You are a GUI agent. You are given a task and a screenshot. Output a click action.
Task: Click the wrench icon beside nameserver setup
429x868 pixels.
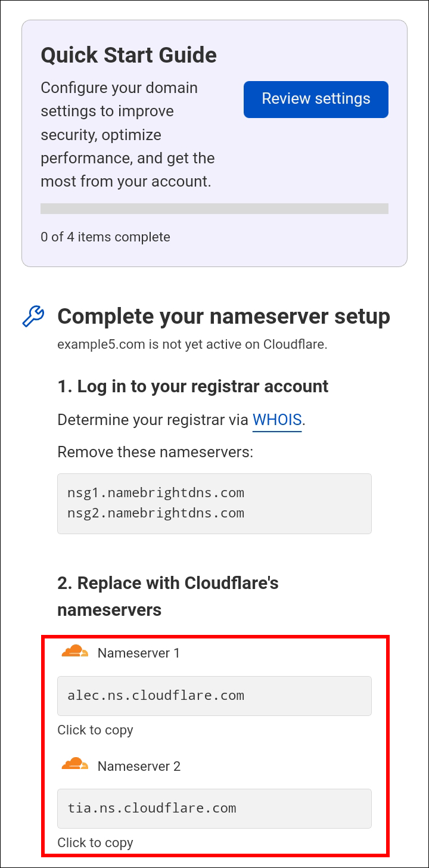(x=33, y=316)
